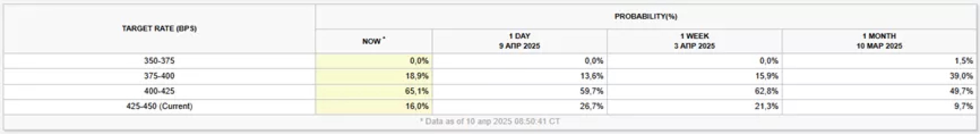980x134 pixels.
Task: Click the 375-400 target rate row label
Action: (x=159, y=76)
